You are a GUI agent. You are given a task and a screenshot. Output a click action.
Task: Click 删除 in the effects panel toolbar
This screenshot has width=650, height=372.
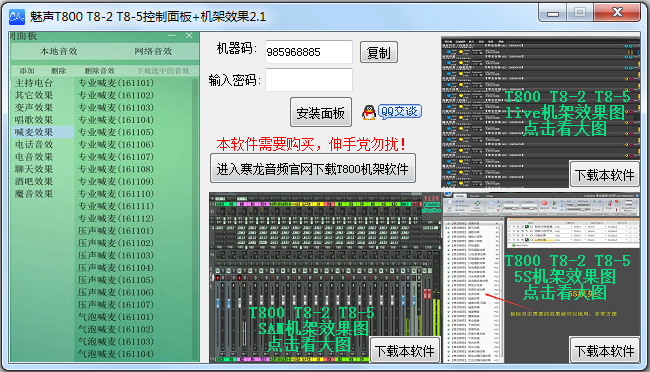click(59, 71)
